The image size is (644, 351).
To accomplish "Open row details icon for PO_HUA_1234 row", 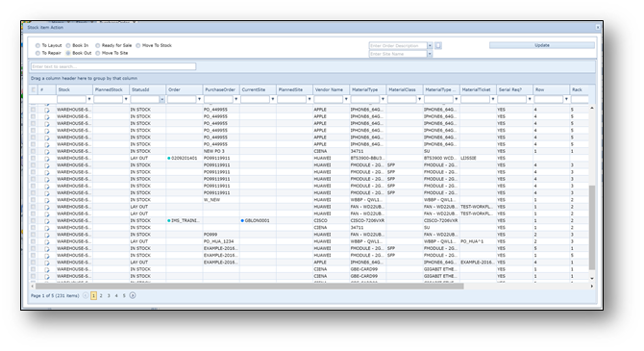I will click(x=47, y=242).
